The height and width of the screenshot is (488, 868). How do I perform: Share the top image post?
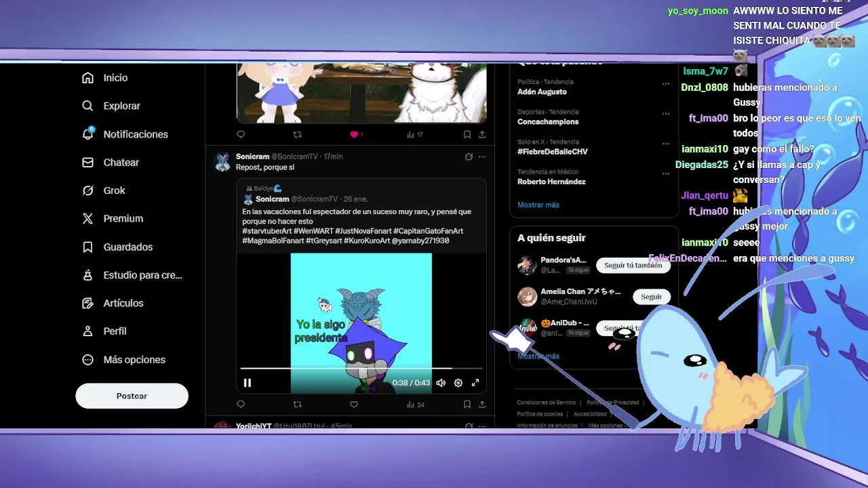click(x=482, y=134)
